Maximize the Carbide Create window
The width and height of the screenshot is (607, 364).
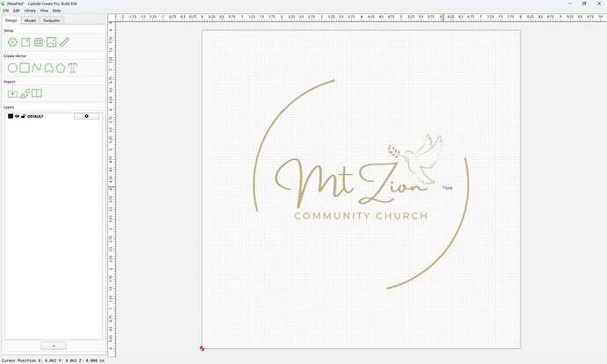(x=584, y=4)
